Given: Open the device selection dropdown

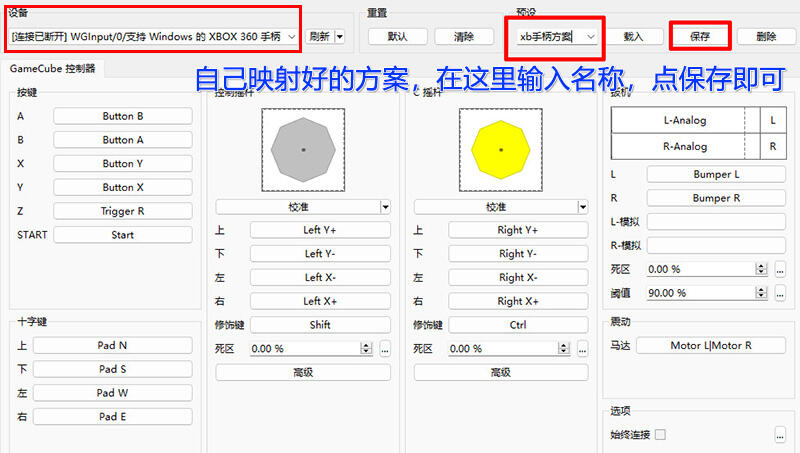Looking at the screenshot, I should pyautogui.click(x=153, y=37).
